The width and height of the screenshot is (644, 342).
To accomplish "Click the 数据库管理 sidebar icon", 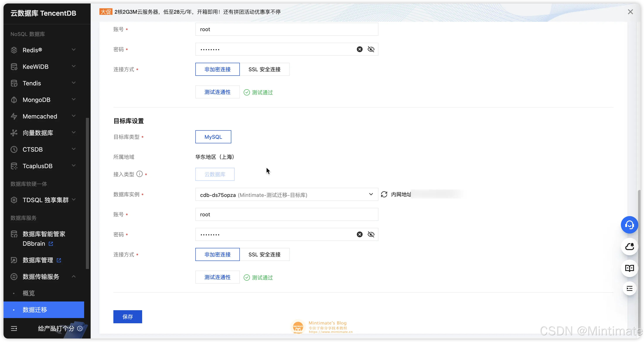I will pos(14,260).
